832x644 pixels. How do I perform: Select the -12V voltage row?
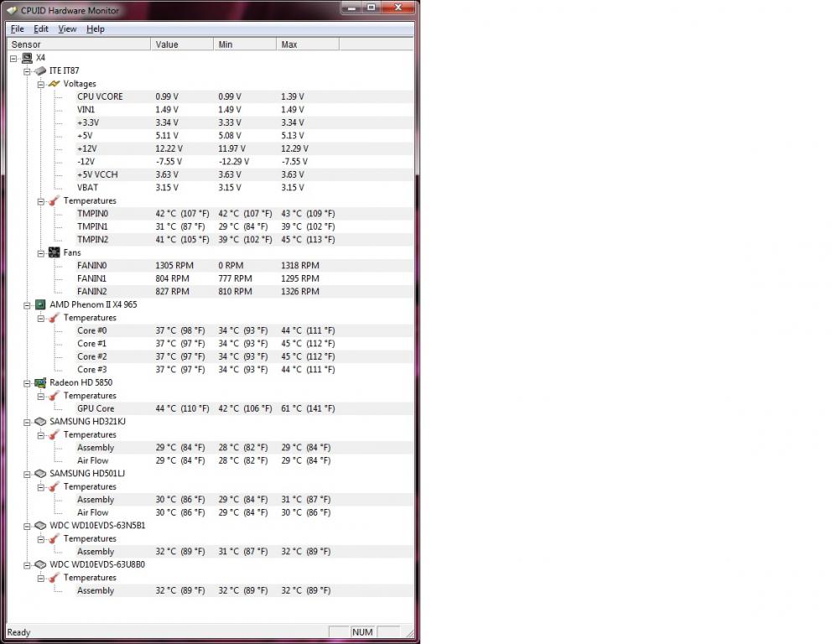(x=244, y=162)
